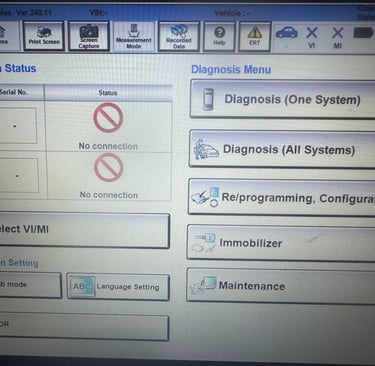This screenshot has height=366, width=375.
Task: Switch to Measurement Mode
Action: [x=134, y=36]
